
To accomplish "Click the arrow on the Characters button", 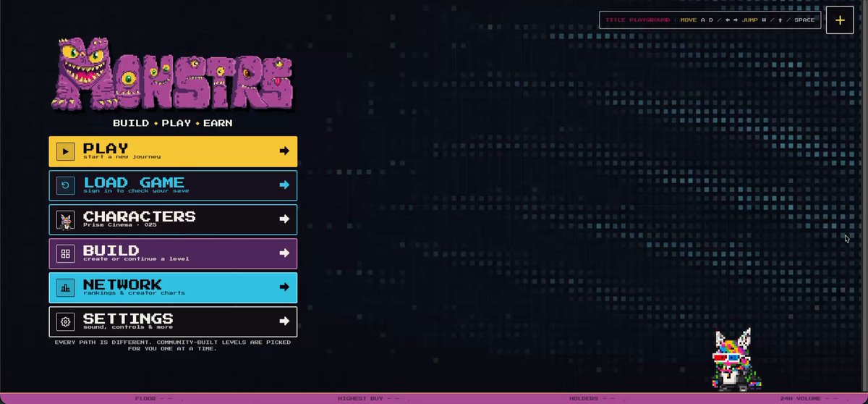I will 284,219.
